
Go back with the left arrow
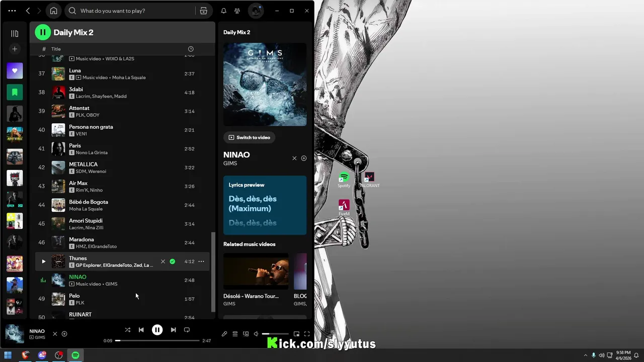coord(28,11)
